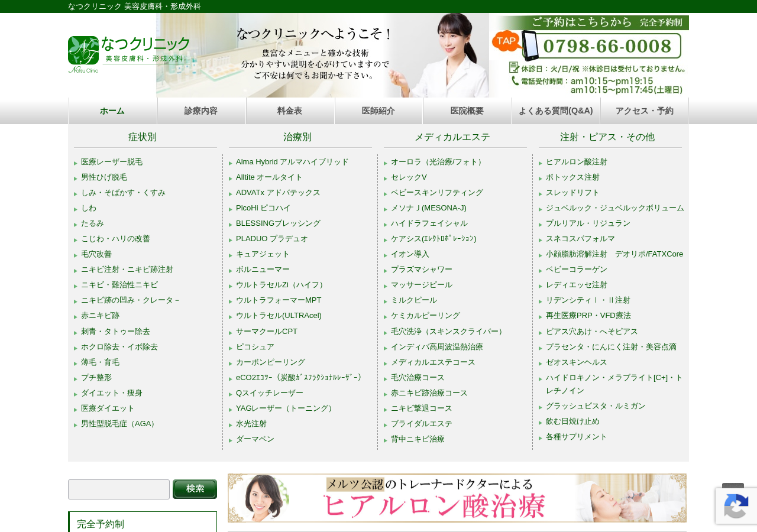Open ピアス穴あけ・へそピアス link

tap(592, 332)
